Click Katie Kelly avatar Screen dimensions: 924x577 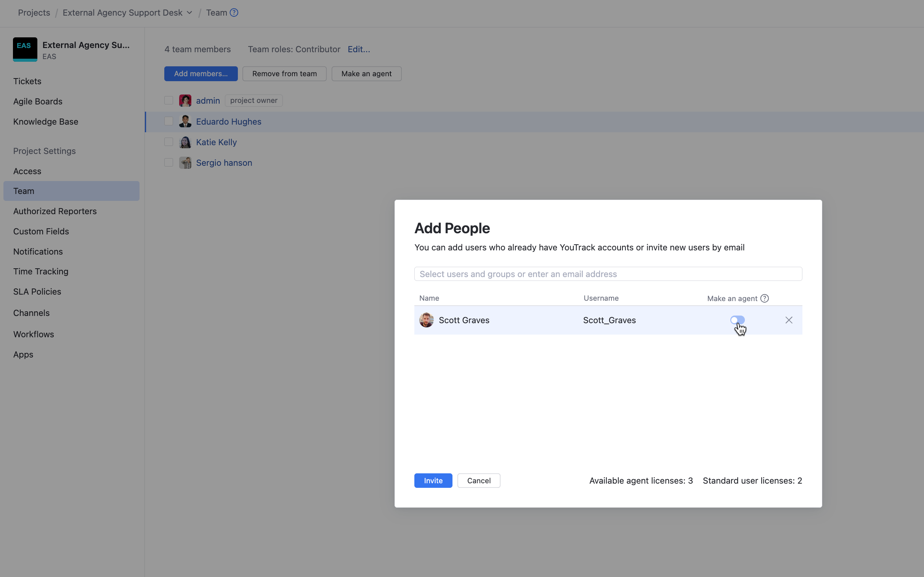(185, 142)
